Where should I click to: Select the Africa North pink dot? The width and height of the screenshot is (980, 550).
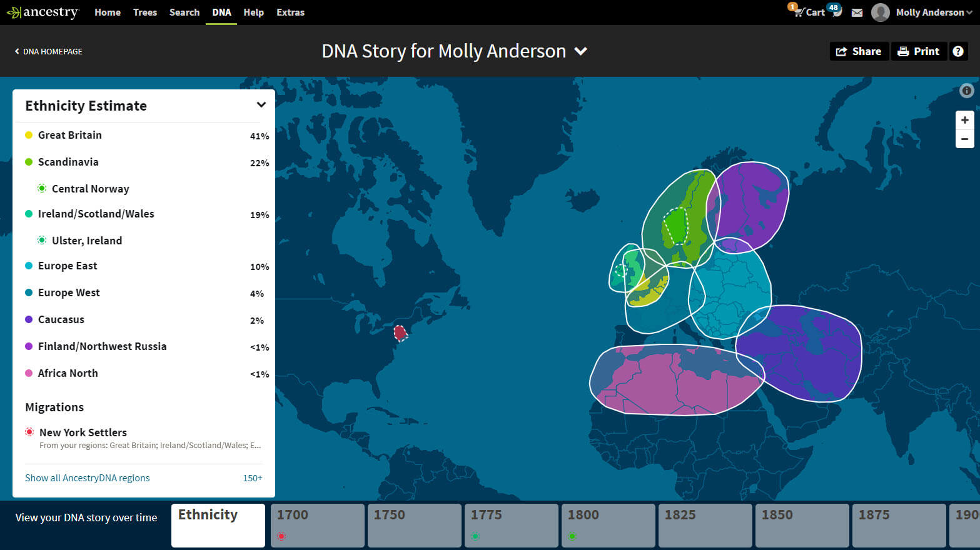(29, 373)
